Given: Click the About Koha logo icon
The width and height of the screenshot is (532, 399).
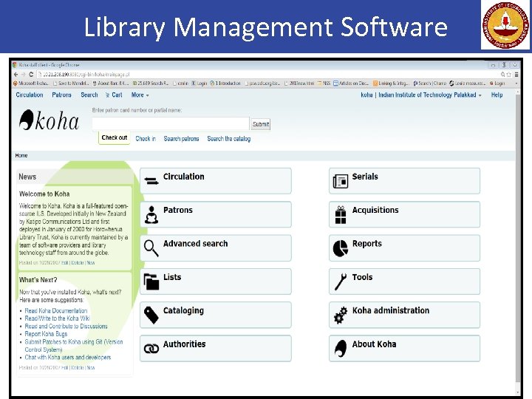Looking at the screenshot, I should coord(341,349).
